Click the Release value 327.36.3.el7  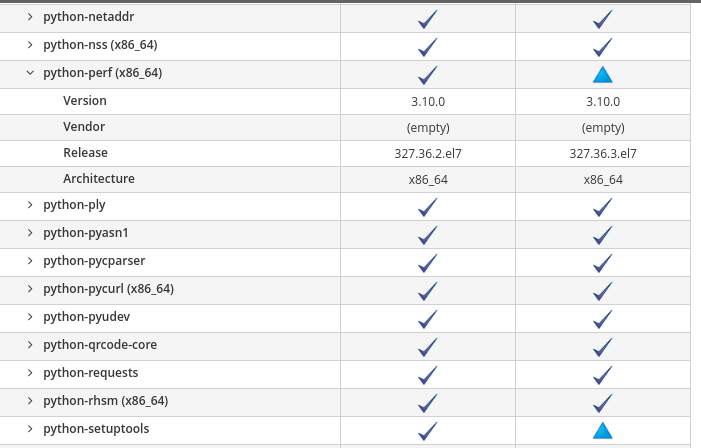tap(603, 153)
